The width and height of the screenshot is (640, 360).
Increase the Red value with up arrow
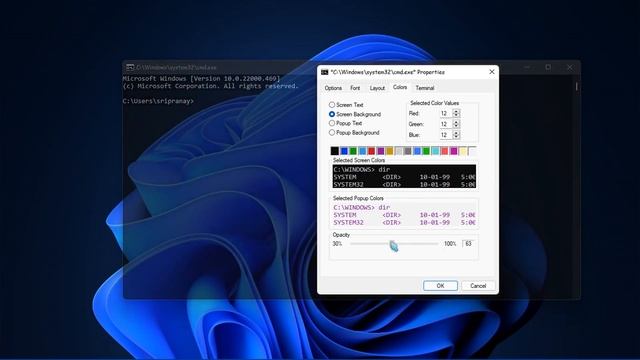click(456, 111)
